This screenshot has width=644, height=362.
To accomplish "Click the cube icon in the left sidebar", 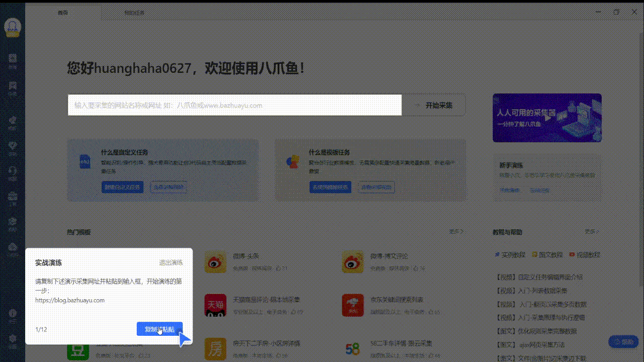I will [x=13, y=221].
